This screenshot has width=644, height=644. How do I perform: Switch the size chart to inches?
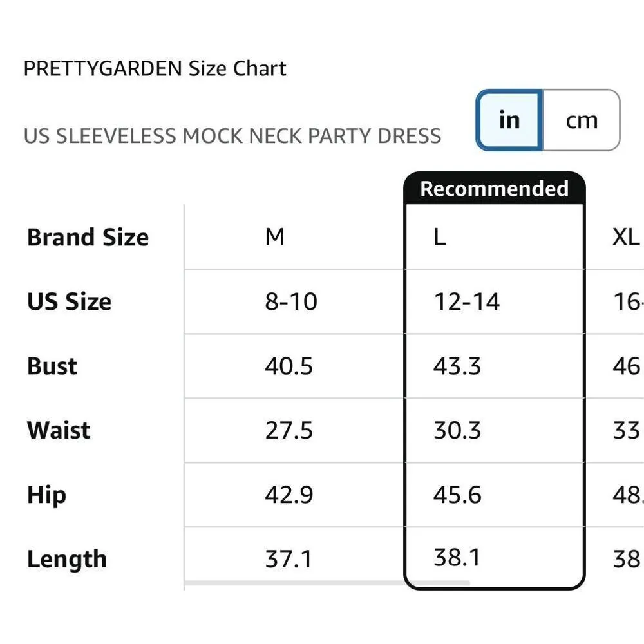(509, 120)
